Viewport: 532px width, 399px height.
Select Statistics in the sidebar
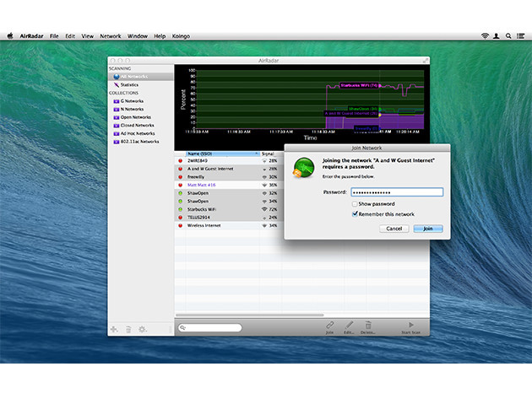(129, 85)
